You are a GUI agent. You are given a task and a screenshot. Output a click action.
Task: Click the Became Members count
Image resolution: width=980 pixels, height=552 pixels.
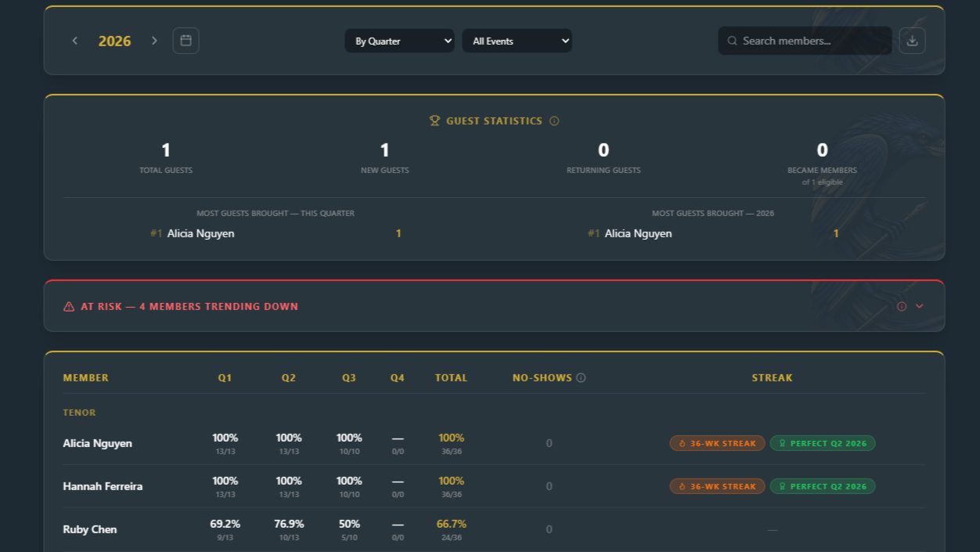pos(823,150)
